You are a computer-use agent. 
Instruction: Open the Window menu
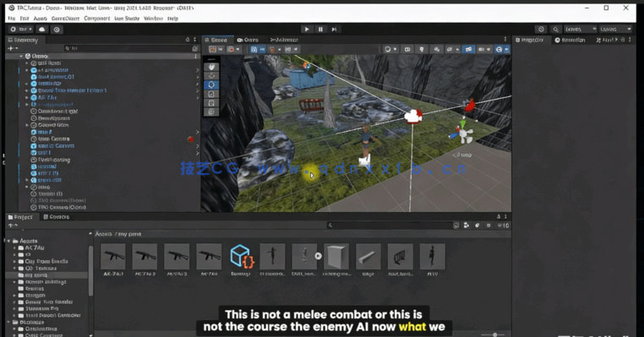tap(153, 19)
